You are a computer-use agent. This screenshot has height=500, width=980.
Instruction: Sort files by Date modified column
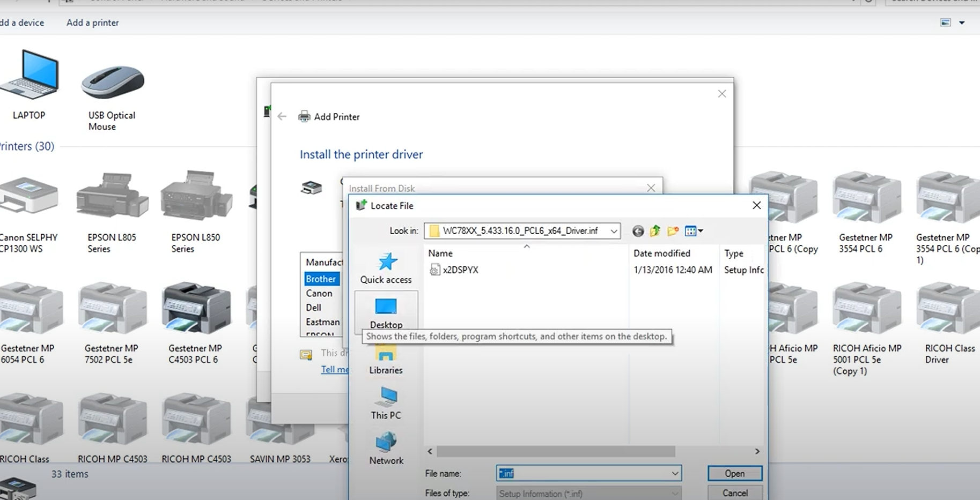[661, 253]
